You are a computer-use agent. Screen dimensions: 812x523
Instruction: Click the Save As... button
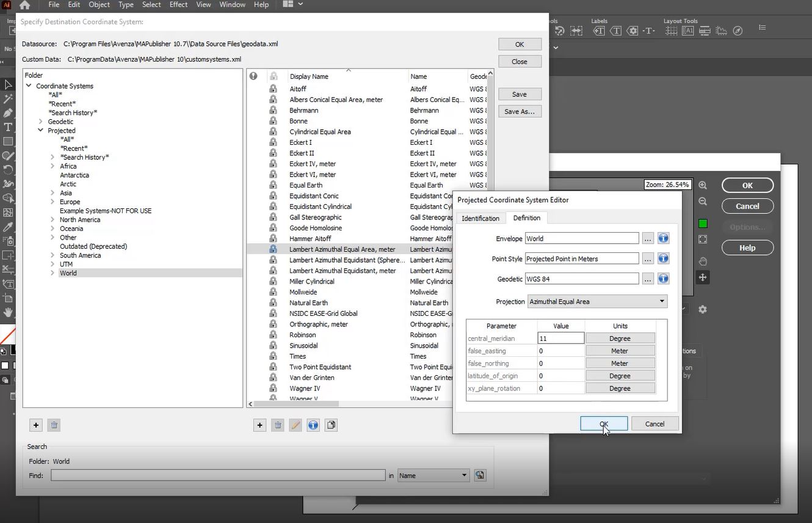pyautogui.click(x=520, y=112)
